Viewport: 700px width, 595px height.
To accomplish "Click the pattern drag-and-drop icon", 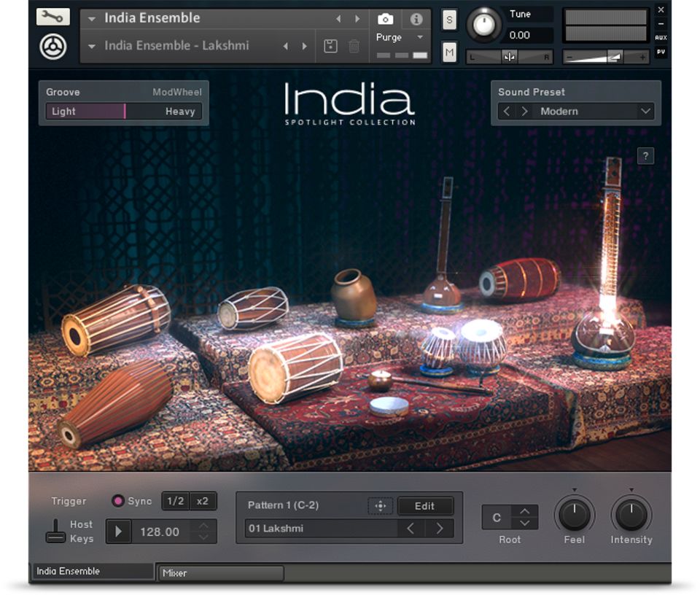I will coord(380,506).
